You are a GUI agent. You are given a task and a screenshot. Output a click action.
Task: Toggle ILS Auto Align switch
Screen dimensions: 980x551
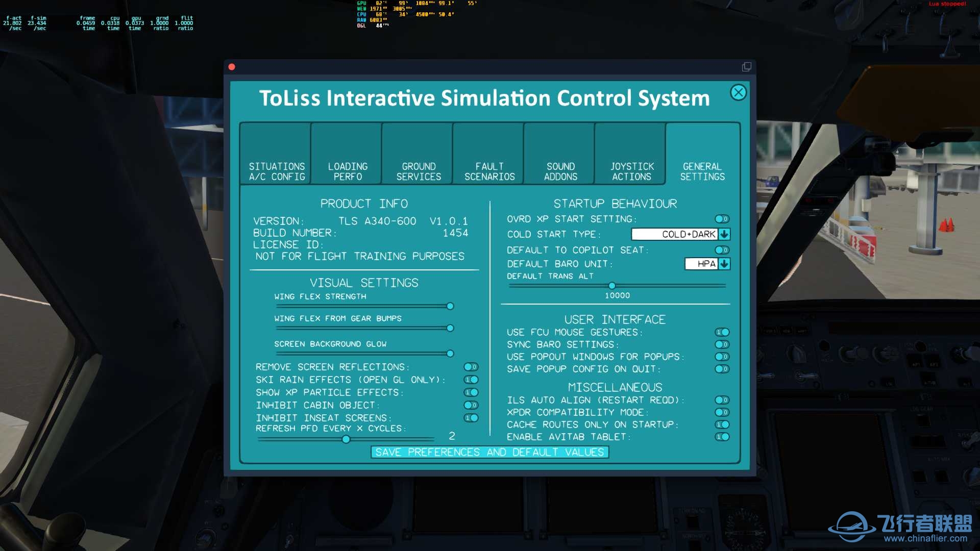722,400
